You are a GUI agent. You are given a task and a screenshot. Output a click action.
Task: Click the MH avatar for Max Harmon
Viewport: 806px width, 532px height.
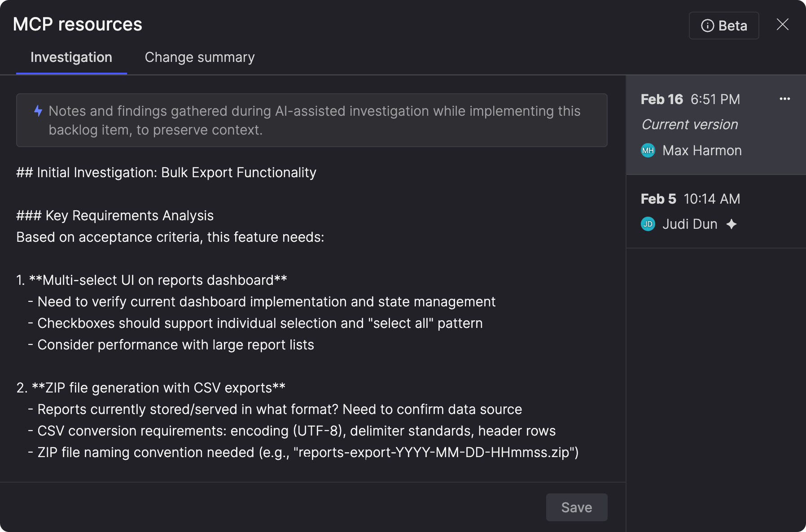[x=648, y=151]
